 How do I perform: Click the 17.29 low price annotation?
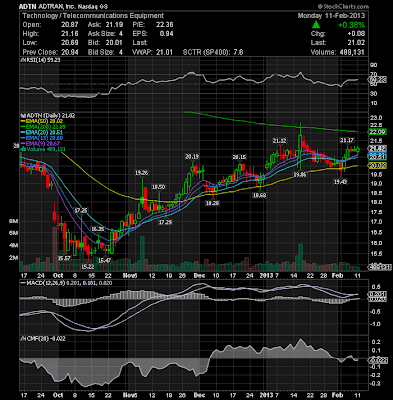[x=165, y=222]
